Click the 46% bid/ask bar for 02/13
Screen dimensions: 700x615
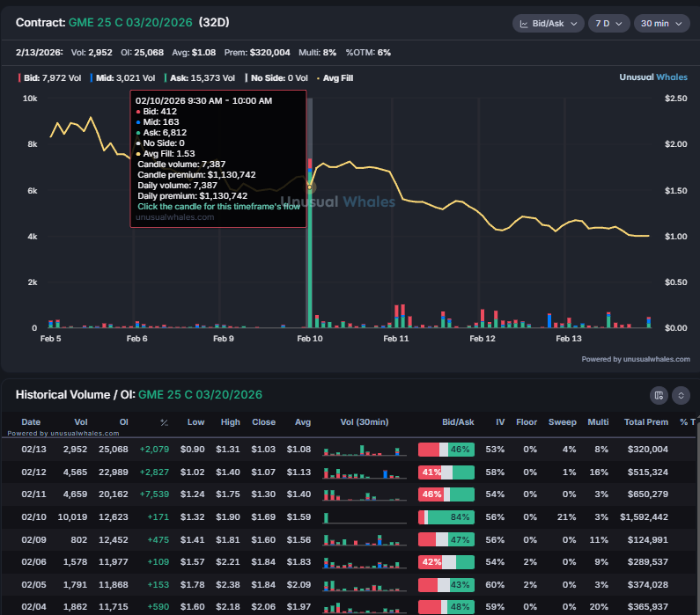pyautogui.click(x=446, y=450)
